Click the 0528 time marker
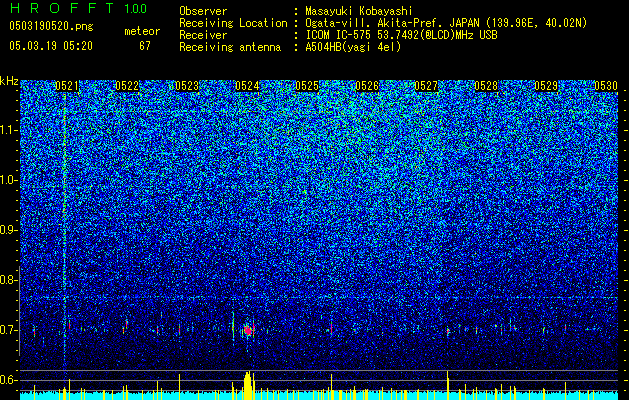629x400 pixels. pos(486,86)
